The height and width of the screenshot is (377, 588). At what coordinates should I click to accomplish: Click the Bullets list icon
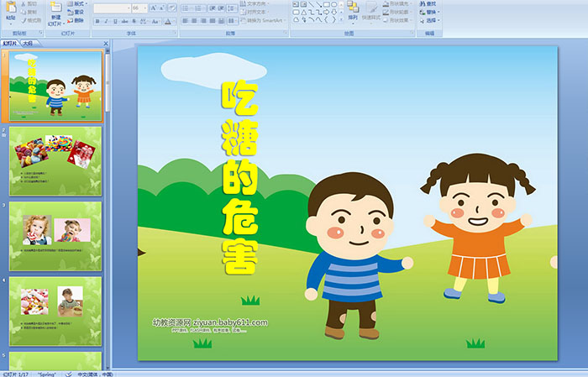(x=186, y=8)
